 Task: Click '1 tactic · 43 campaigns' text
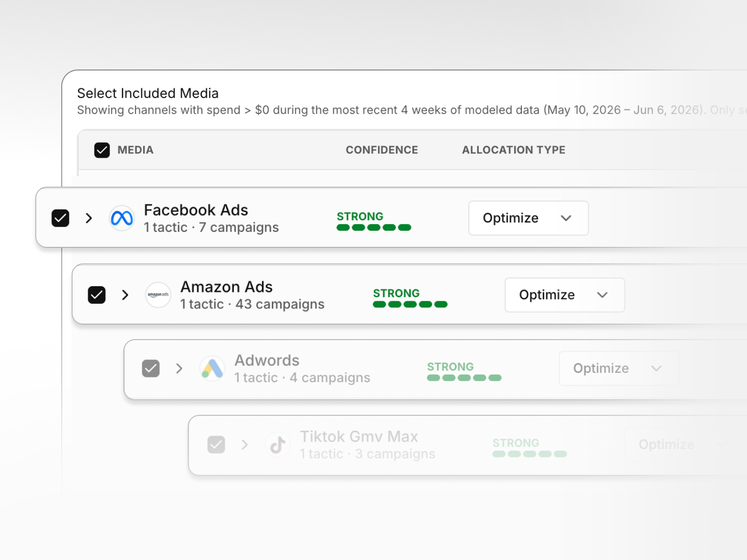tap(253, 304)
